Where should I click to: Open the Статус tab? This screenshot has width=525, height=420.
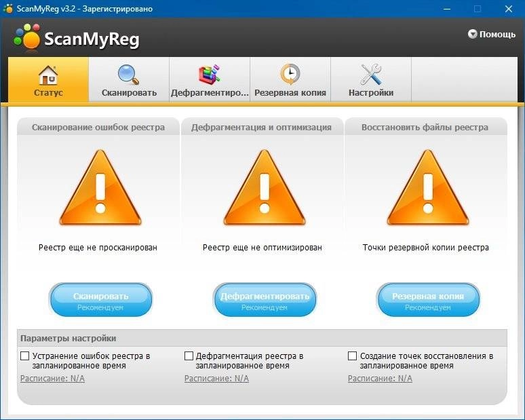(x=48, y=79)
